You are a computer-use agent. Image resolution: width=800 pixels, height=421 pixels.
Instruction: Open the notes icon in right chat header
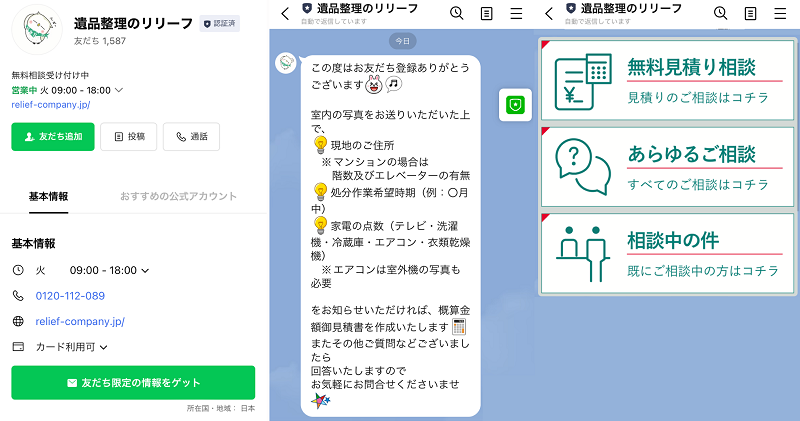[751, 14]
